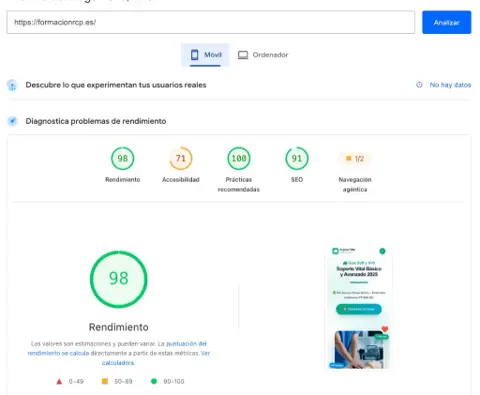Click the Rendimiento label under small gauge

click(123, 180)
